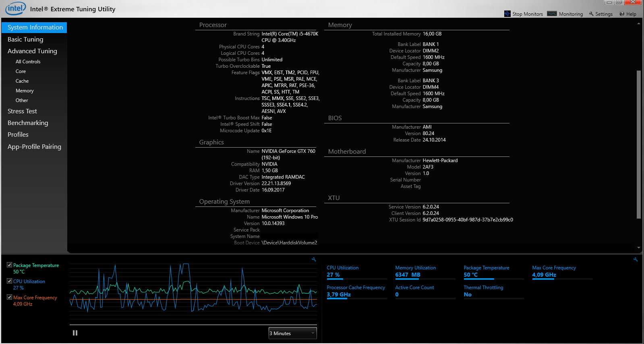Open Stress Test section
This screenshot has width=644, height=344.
pyautogui.click(x=22, y=111)
